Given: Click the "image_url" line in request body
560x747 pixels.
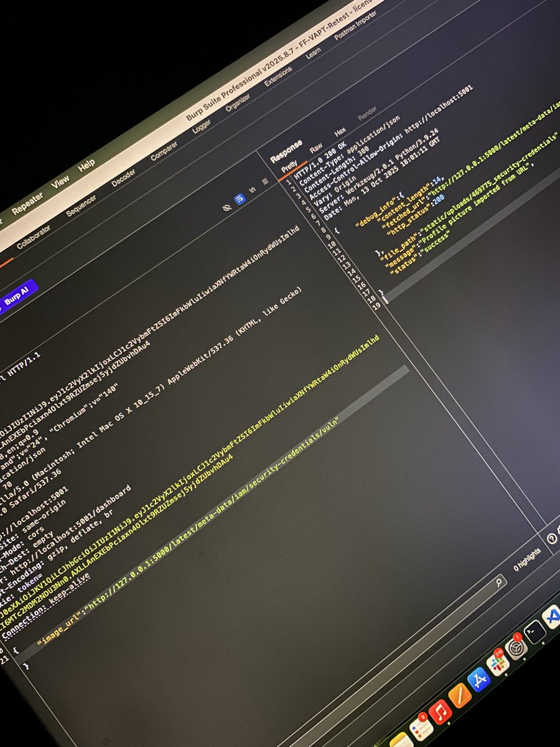Looking at the screenshot, I should [x=187, y=530].
